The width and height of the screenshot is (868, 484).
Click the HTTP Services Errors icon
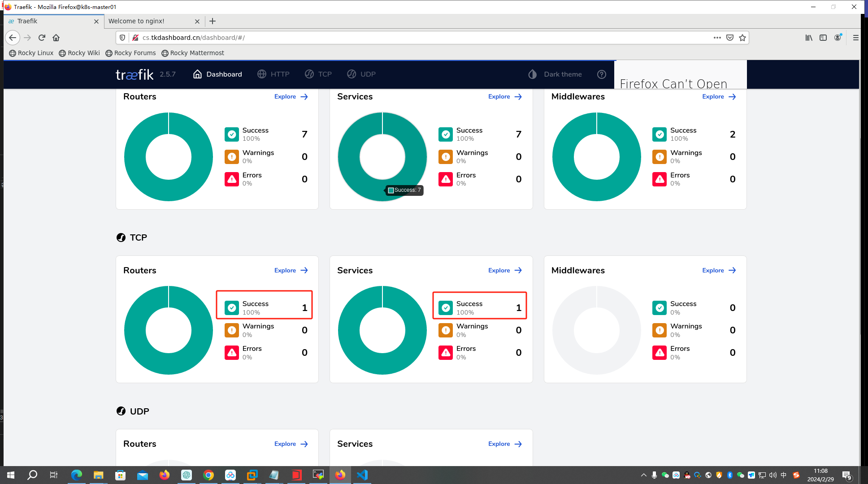[446, 179]
